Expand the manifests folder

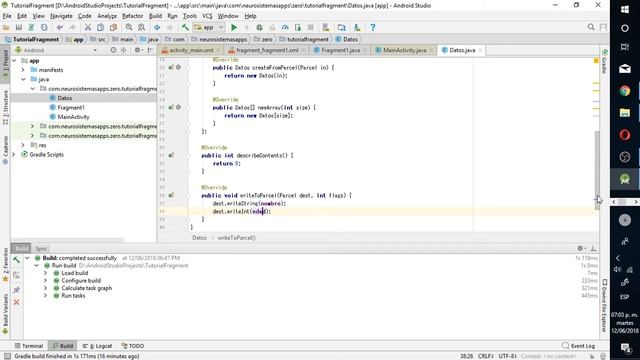[23, 70]
